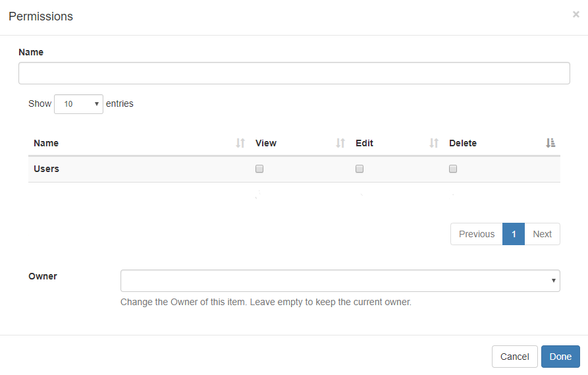
Task: Click the Name text field
Action: click(x=294, y=73)
